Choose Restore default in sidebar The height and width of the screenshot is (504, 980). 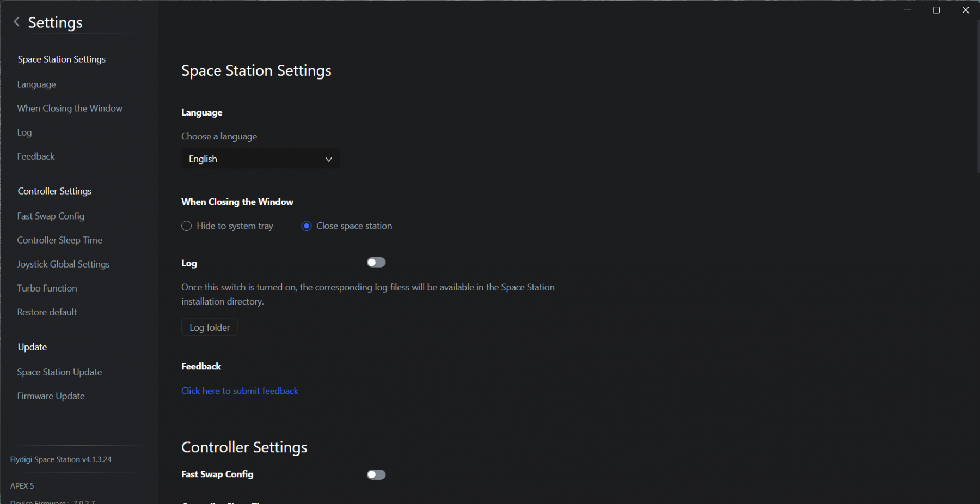click(47, 312)
